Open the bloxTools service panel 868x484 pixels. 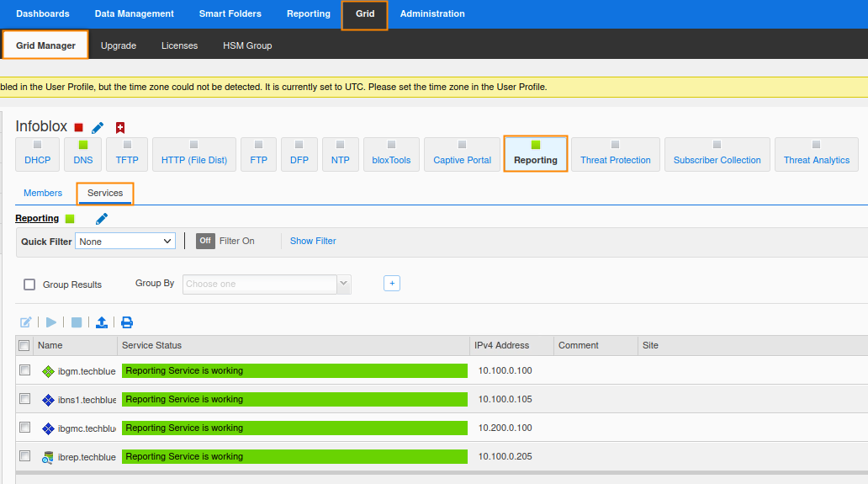[x=391, y=155]
